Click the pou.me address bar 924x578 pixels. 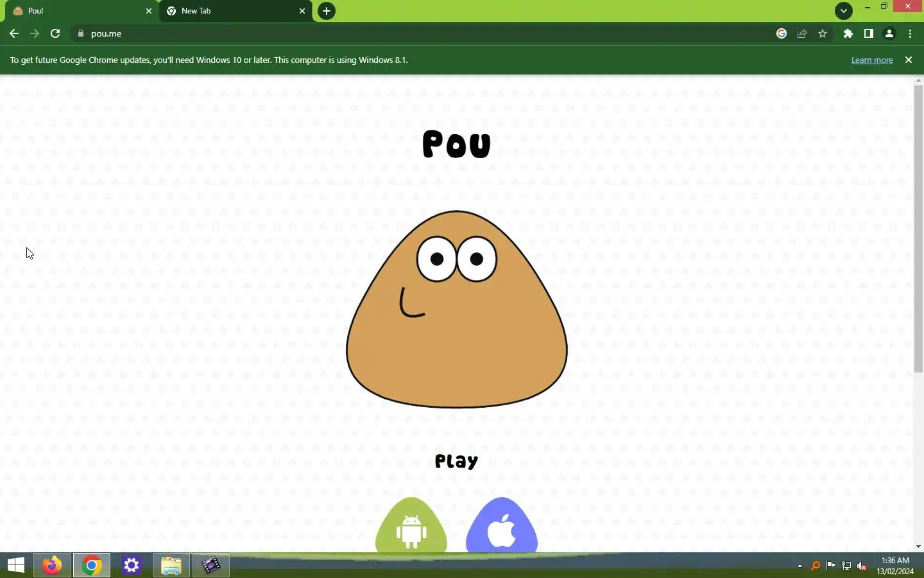pyautogui.click(x=424, y=33)
